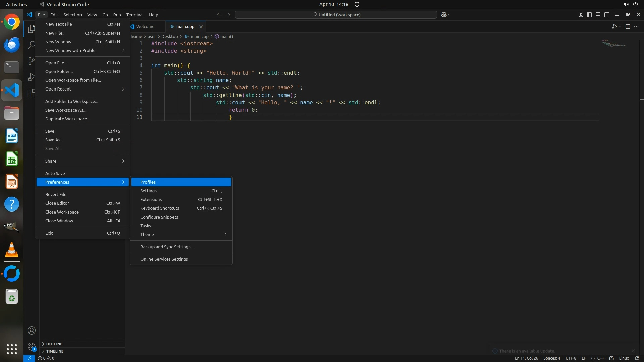The height and width of the screenshot is (362, 644).
Task: Open the Manage gear icon
Action: (x=31, y=346)
